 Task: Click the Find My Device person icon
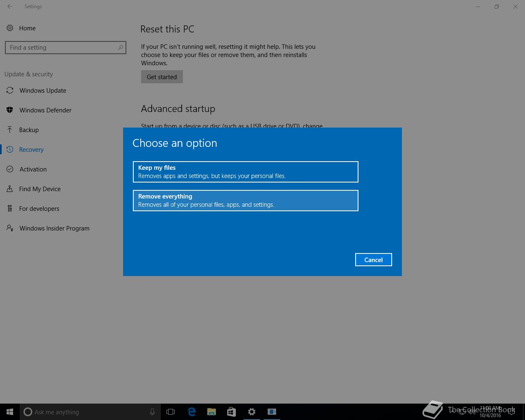click(x=10, y=189)
